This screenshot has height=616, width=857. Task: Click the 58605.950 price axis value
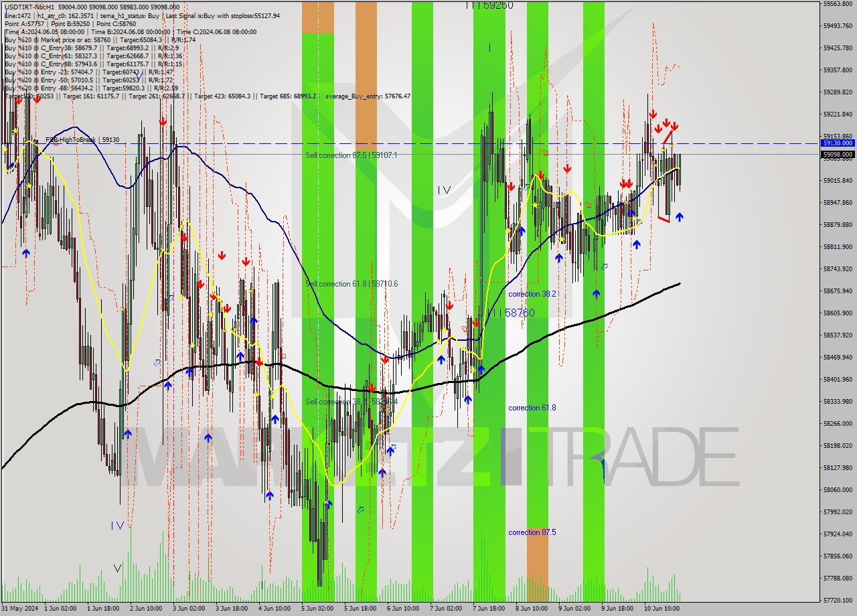tap(838, 313)
